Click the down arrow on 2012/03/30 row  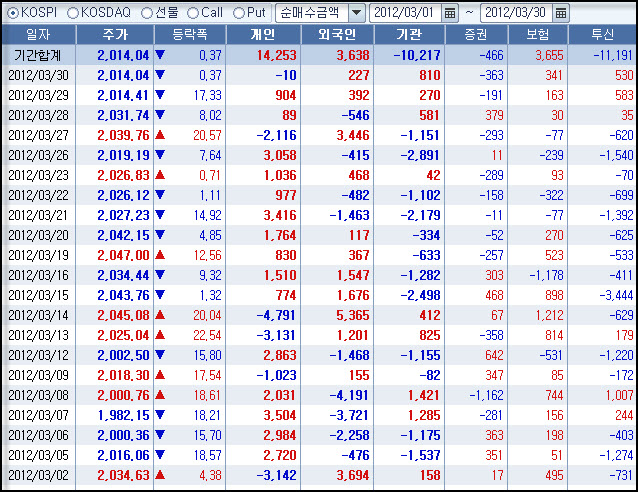point(160,74)
